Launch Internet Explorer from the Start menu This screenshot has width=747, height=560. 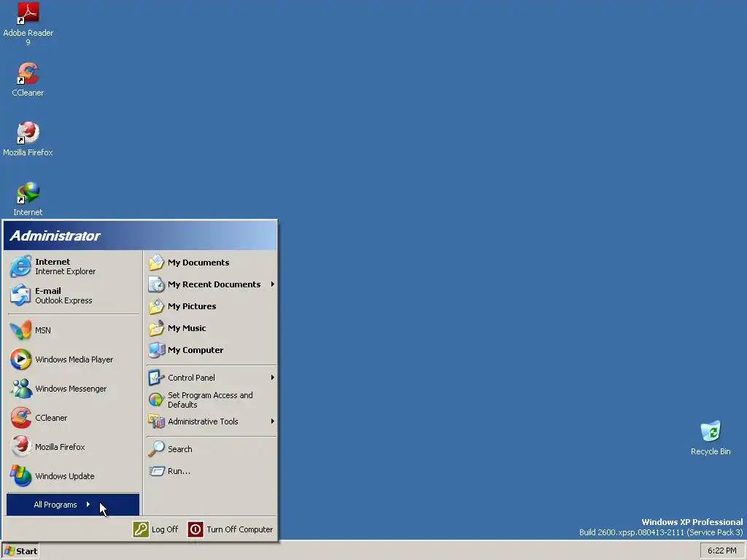pos(74,267)
